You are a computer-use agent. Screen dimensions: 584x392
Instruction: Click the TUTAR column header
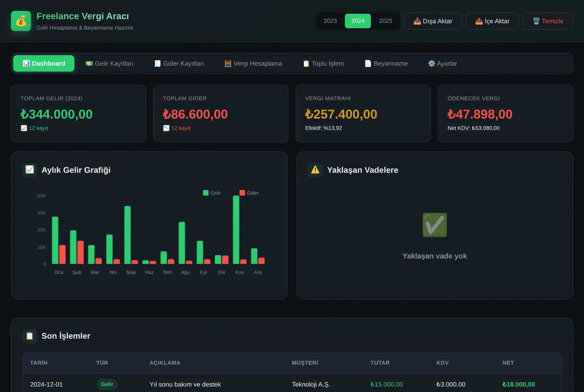point(380,363)
